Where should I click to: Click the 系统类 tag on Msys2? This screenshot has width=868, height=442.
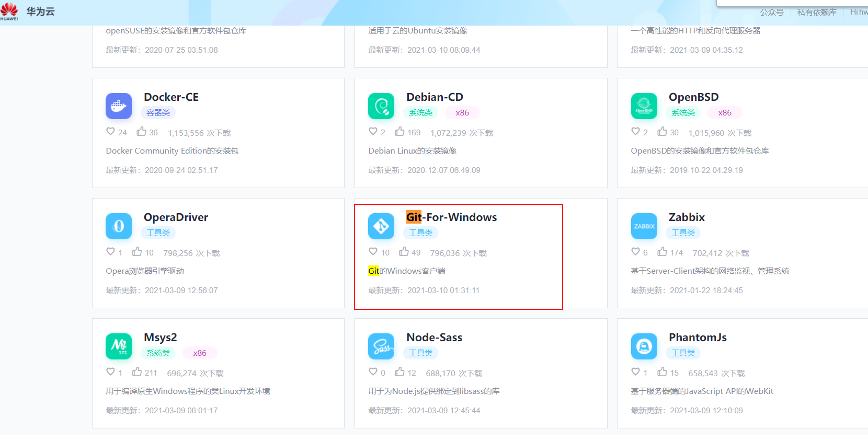(x=158, y=353)
